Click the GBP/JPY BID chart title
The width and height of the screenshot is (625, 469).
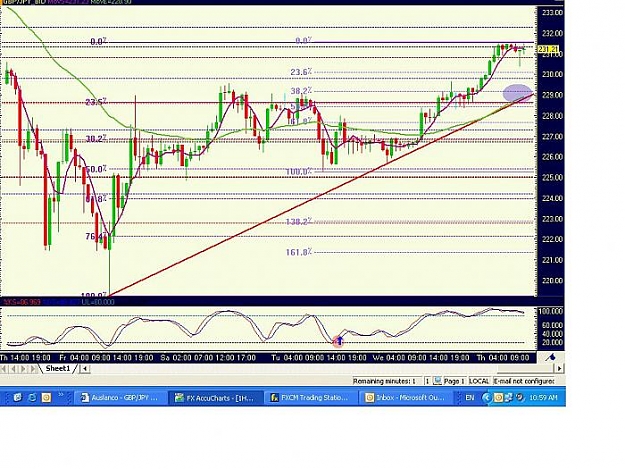24,2
